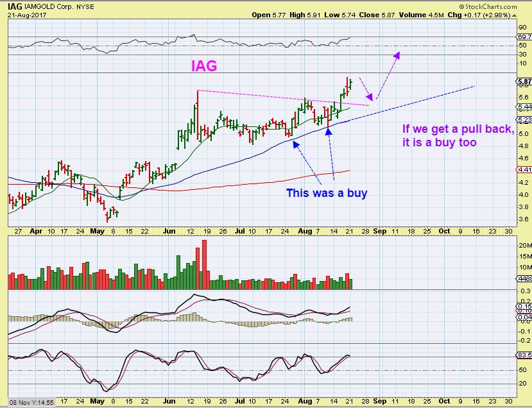Click the last price tag 5.87
532x408 pixels.
[x=524, y=81]
